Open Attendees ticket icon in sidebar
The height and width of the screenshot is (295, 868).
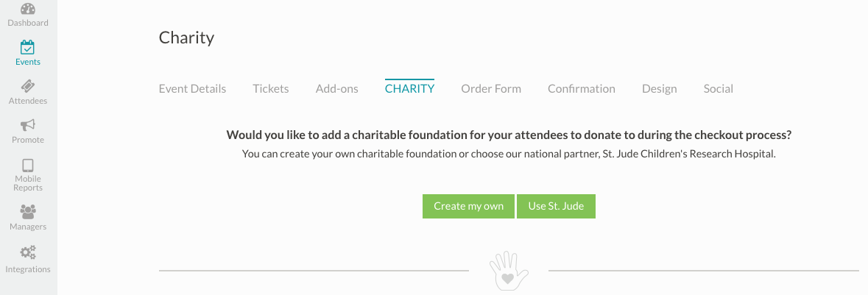pos(28,87)
